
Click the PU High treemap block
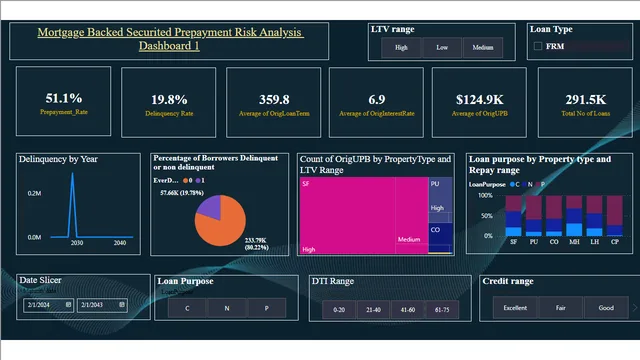click(440, 195)
